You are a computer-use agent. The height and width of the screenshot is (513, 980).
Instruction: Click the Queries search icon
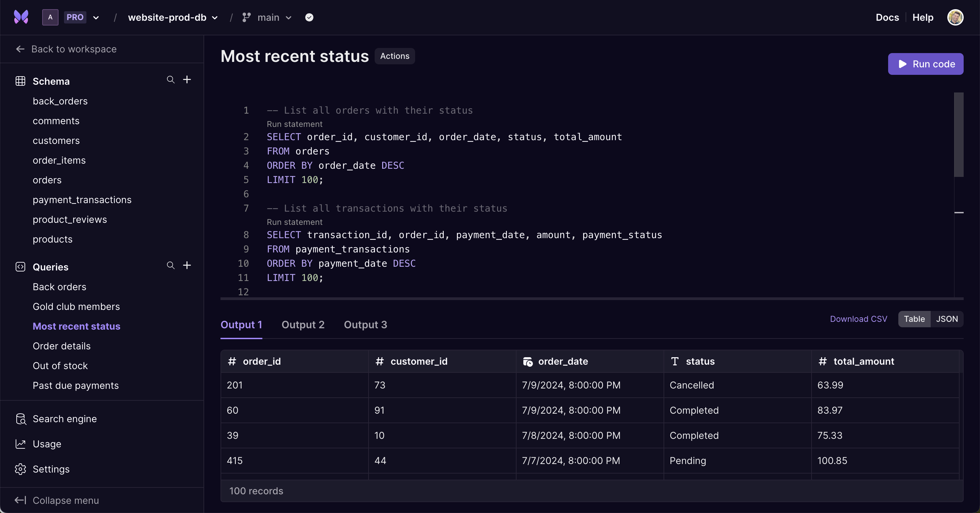170,266
